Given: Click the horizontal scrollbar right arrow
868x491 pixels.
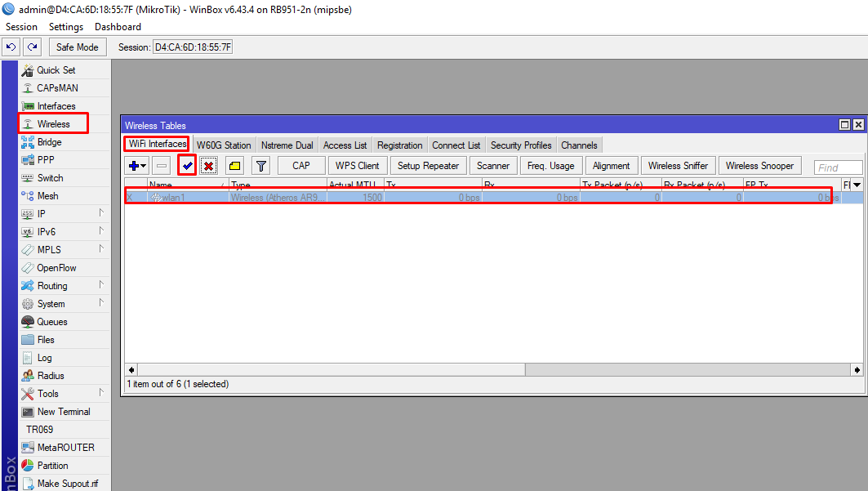Looking at the screenshot, I should pos(857,370).
